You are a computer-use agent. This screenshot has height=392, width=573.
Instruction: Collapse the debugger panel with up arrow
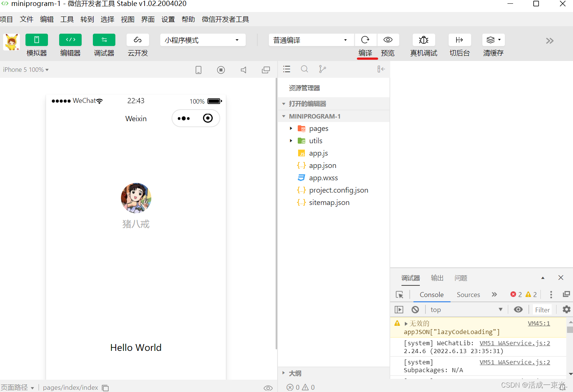click(543, 278)
